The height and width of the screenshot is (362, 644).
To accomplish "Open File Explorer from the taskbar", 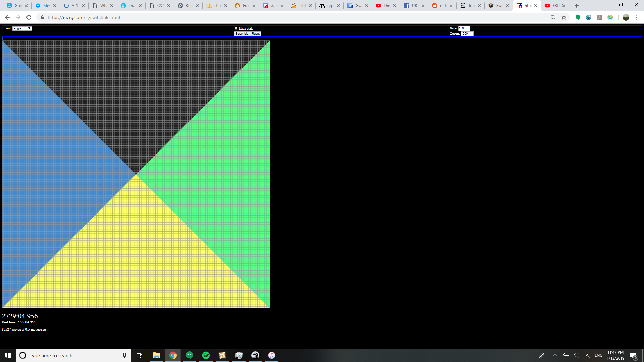I will click(156, 355).
